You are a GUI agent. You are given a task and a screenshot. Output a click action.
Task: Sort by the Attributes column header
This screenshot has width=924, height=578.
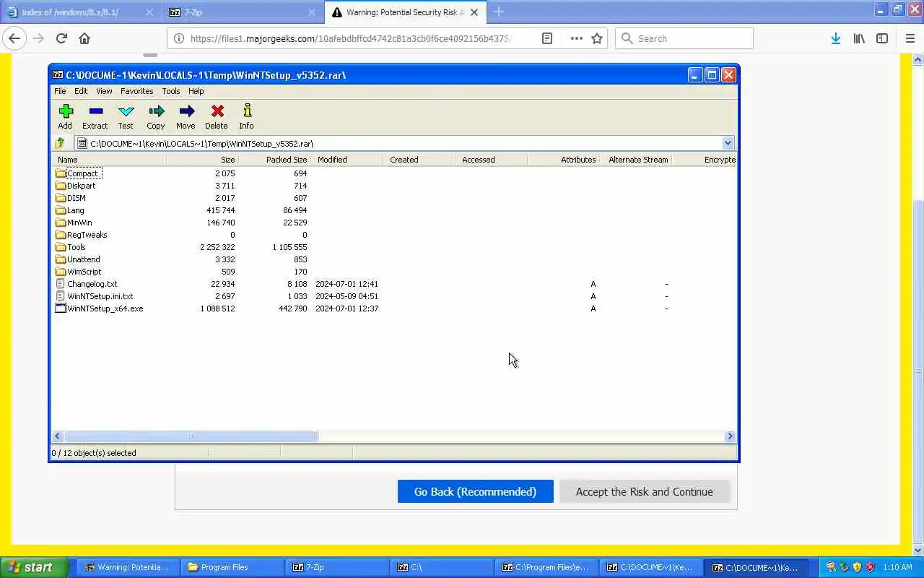[x=563, y=160]
